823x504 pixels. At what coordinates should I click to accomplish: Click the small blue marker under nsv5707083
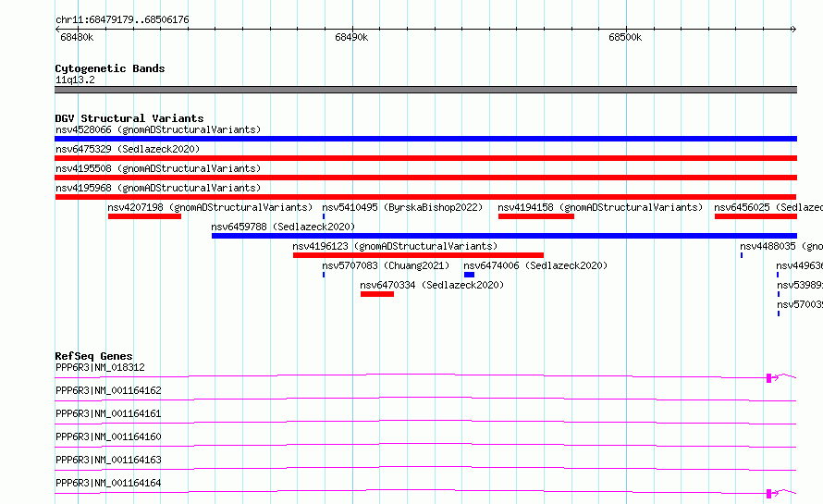324,275
